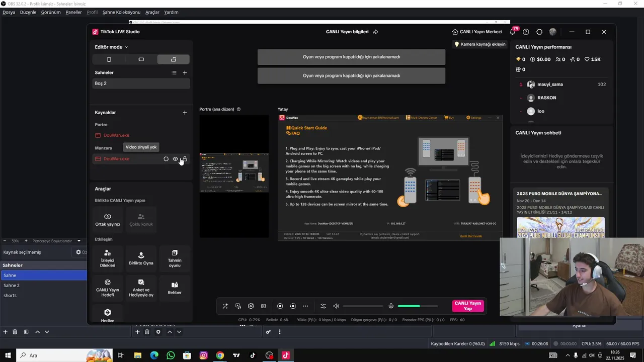Open the scene list view icon in Sahneler
644x362 pixels.
click(174, 73)
